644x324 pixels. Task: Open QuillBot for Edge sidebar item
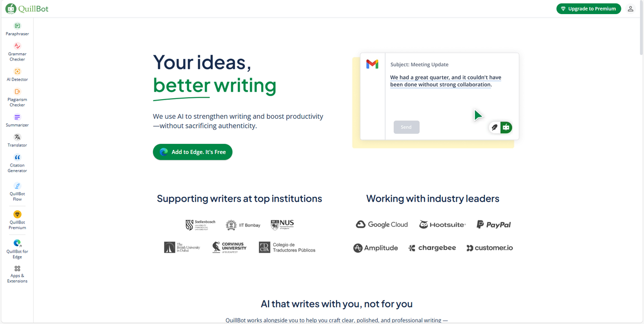point(17,250)
